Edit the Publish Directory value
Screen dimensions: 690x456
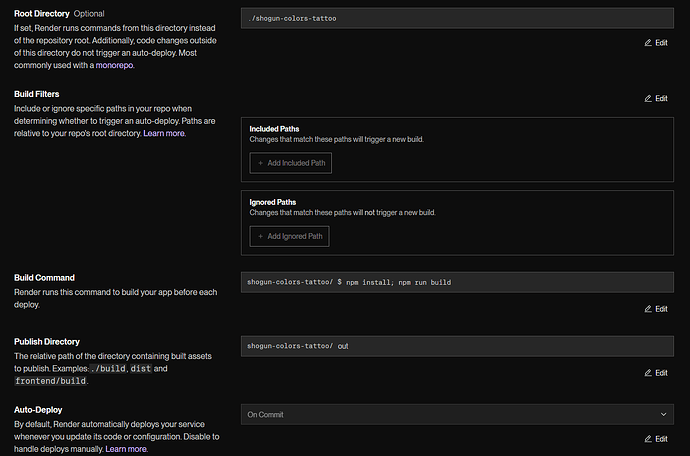tap(656, 373)
